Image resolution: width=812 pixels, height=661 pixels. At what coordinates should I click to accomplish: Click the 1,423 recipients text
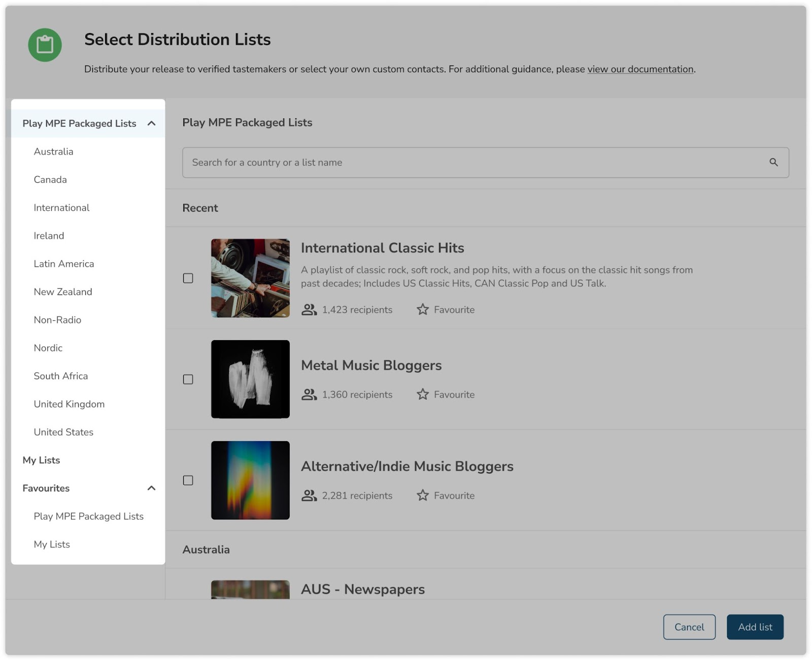pos(357,310)
